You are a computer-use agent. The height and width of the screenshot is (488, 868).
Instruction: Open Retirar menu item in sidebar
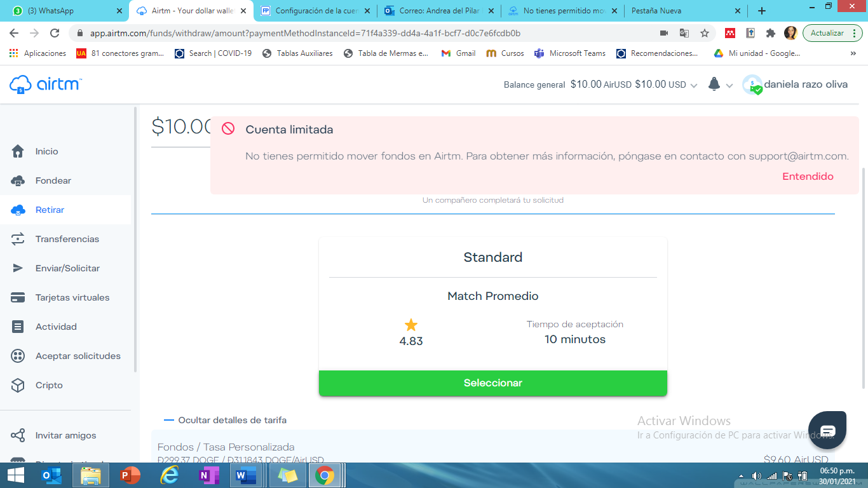coord(65,210)
